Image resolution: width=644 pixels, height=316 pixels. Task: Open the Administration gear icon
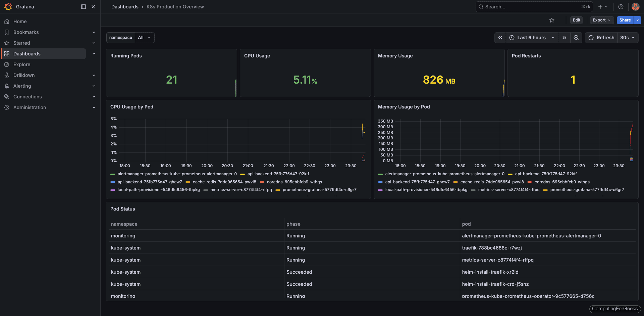click(7, 107)
